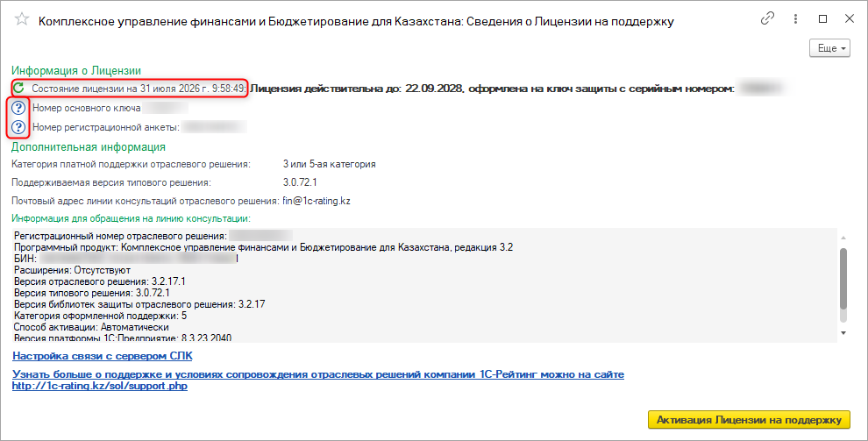Click line Категория оформленной поддержки: 5
The image size is (868, 441).
[100, 316]
